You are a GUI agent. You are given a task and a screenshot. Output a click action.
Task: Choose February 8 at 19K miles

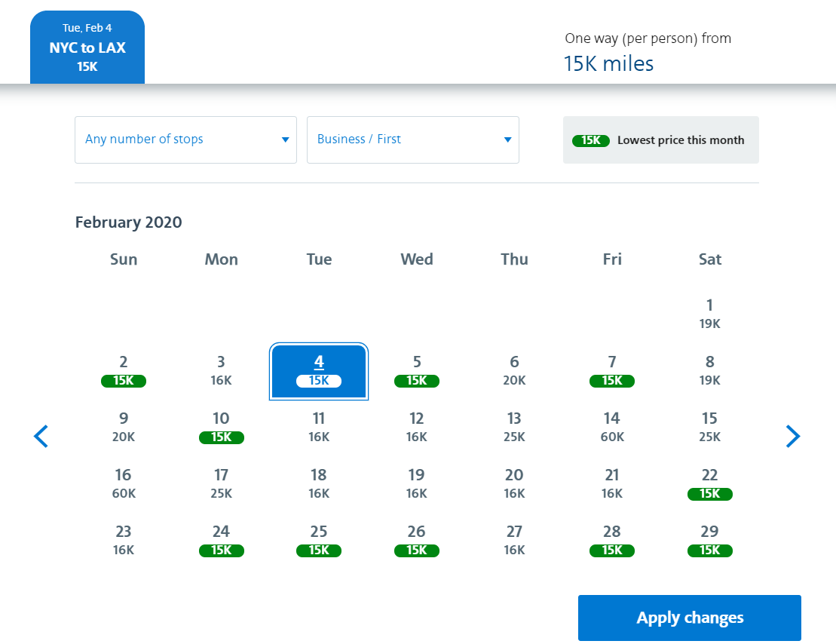pyautogui.click(x=709, y=371)
